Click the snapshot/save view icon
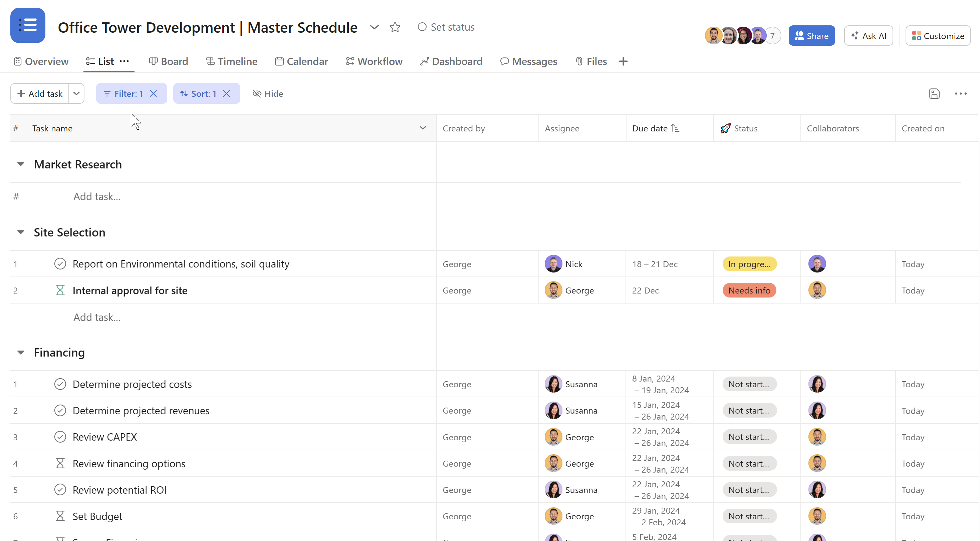Screen dimensions: 980x541 pos(935,93)
